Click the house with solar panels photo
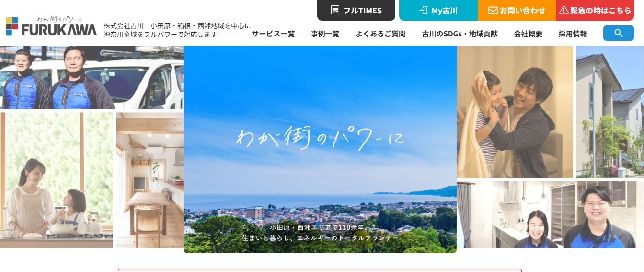Image resolution: width=644 pixels, height=272 pixels. coord(609,112)
